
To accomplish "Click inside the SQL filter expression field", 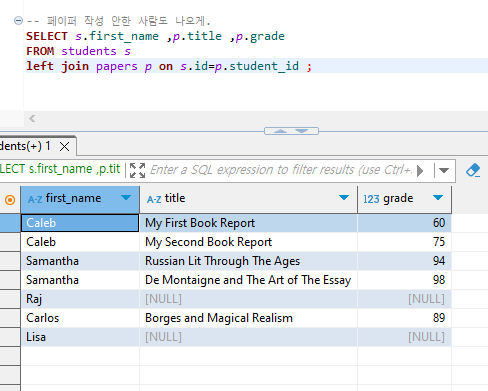I will pyautogui.click(x=281, y=170).
